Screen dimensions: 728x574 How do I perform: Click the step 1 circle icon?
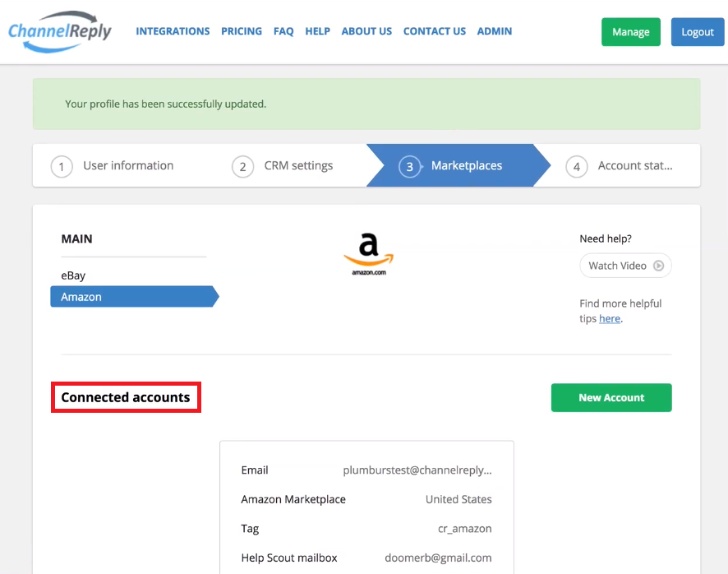coord(62,166)
